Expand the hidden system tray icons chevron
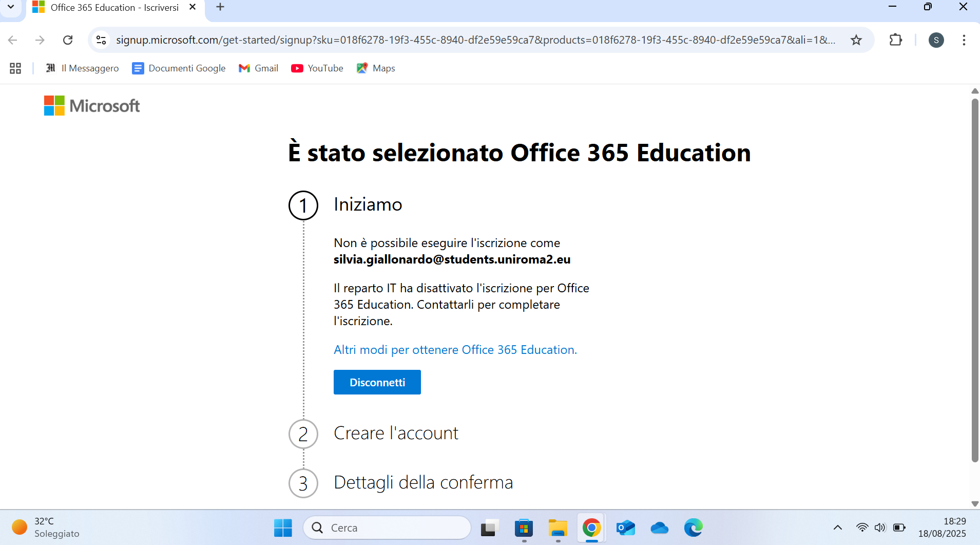 point(838,528)
